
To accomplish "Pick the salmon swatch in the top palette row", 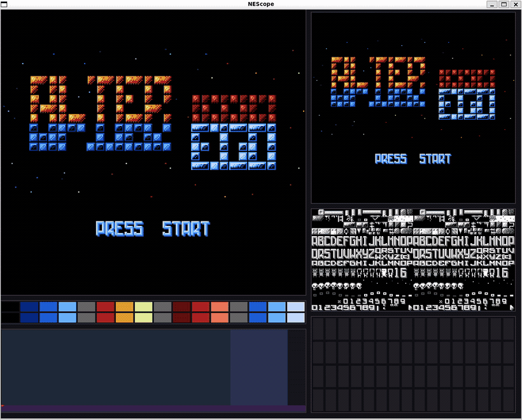I will (x=220, y=307).
